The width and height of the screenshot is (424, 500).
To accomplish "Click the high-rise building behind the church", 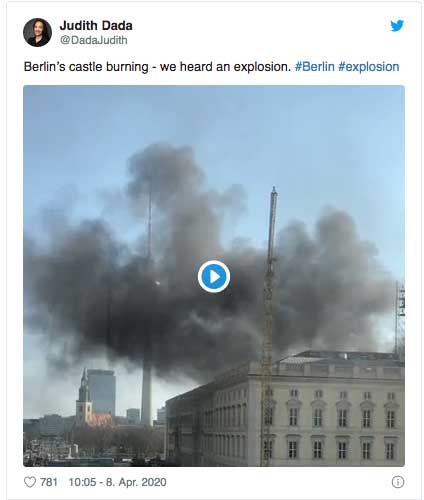I will 101,392.
